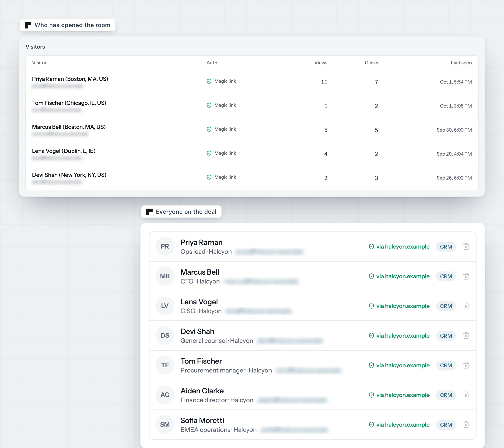Click the AC avatar for Aiden Clarke
This screenshot has width=504, height=448.
[165, 395]
